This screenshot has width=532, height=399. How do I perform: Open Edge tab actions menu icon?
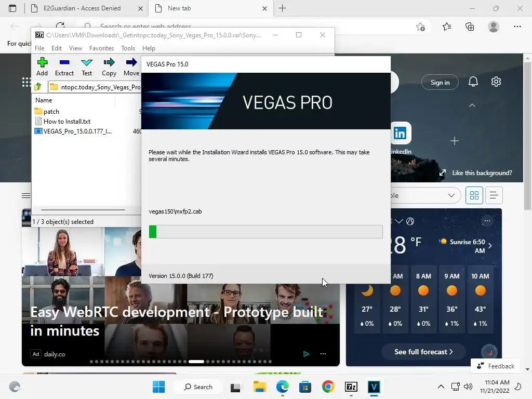point(12,8)
